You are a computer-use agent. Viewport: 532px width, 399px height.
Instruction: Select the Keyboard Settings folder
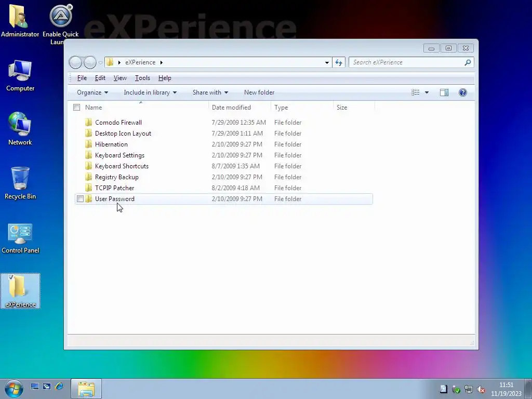coord(119,155)
